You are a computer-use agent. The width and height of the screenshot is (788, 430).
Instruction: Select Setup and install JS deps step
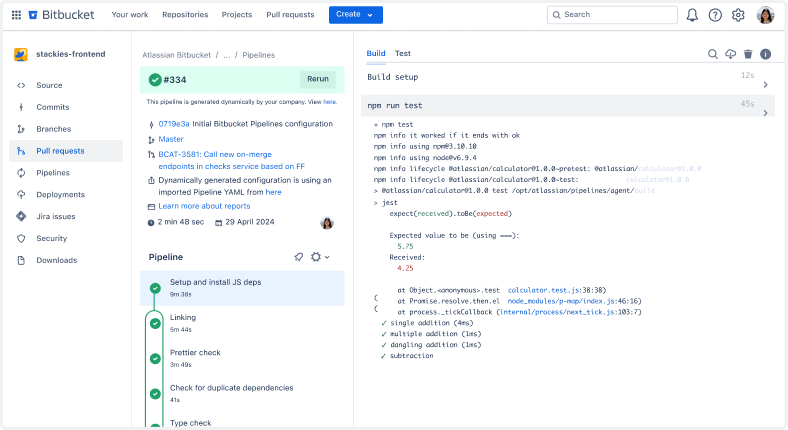click(242, 288)
